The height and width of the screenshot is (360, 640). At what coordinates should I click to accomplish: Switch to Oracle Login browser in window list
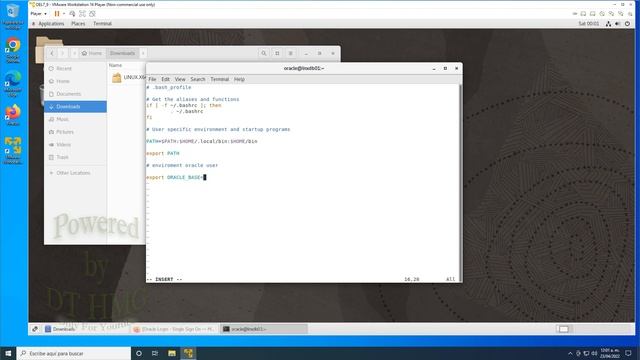(x=175, y=329)
